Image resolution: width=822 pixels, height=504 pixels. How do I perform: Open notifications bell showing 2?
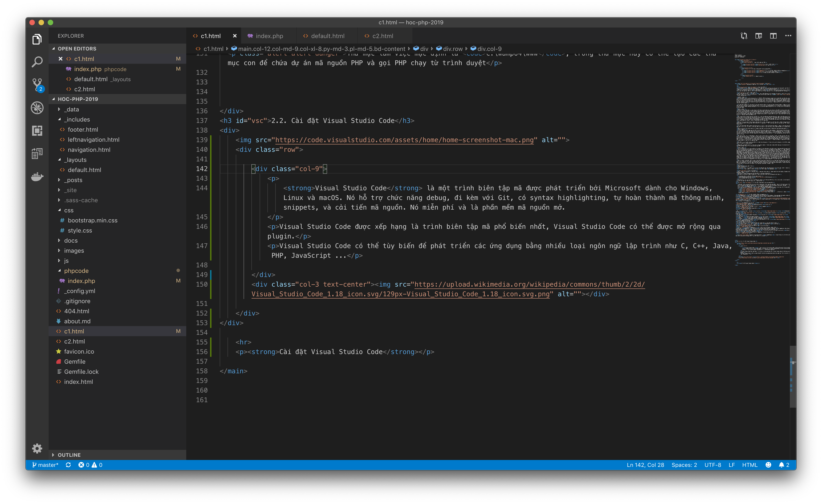tap(784, 465)
